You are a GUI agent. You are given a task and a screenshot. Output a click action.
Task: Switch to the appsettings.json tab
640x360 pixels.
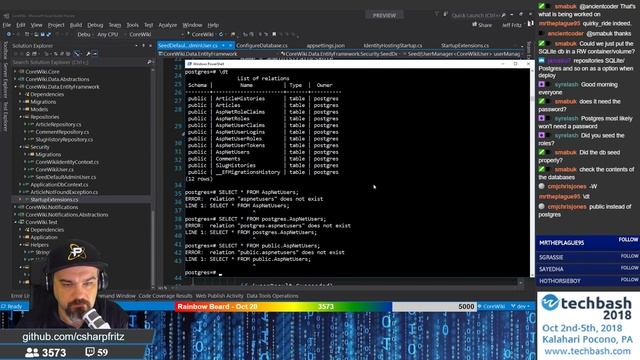[326, 45]
